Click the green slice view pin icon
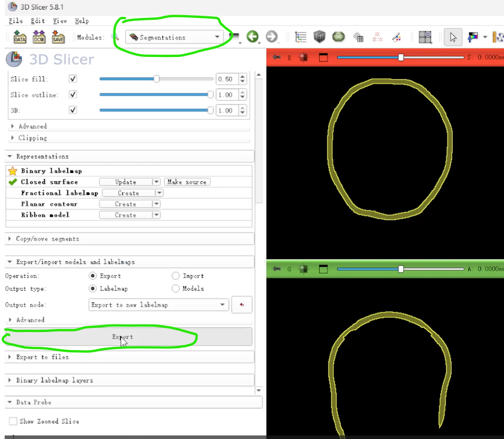504x439 pixels. point(276,269)
